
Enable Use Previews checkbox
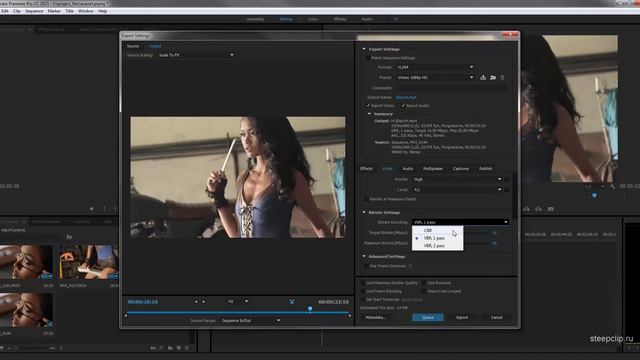[424, 283]
